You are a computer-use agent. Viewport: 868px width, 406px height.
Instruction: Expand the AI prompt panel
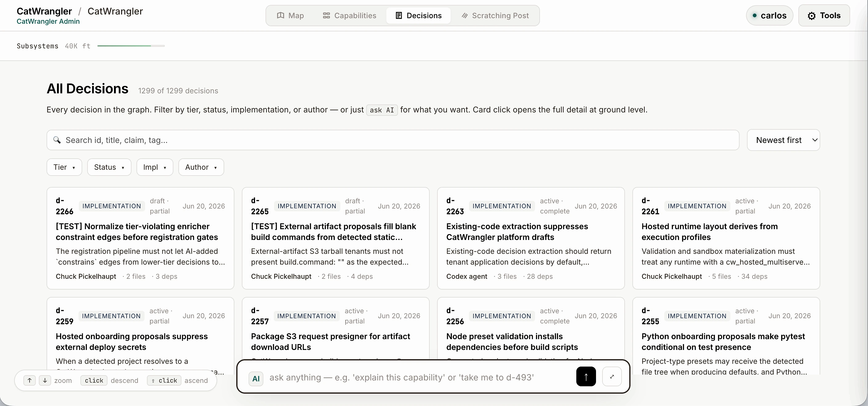click(x=612, y=377)
